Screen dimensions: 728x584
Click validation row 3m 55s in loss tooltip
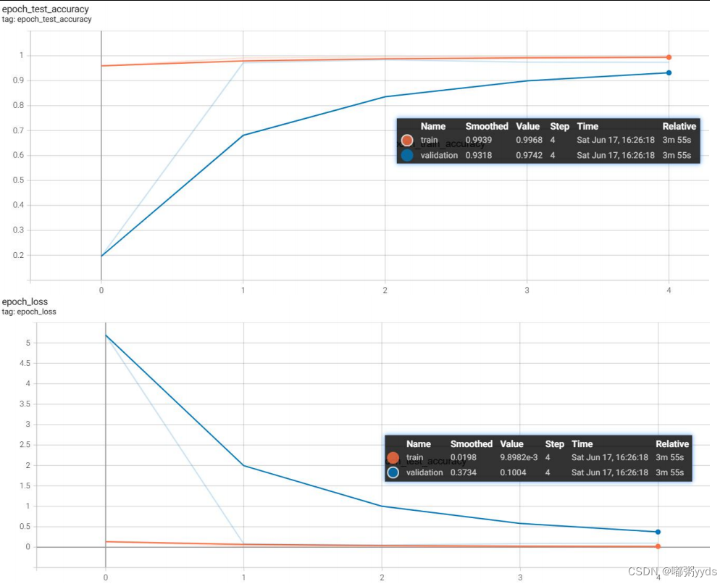669,472
